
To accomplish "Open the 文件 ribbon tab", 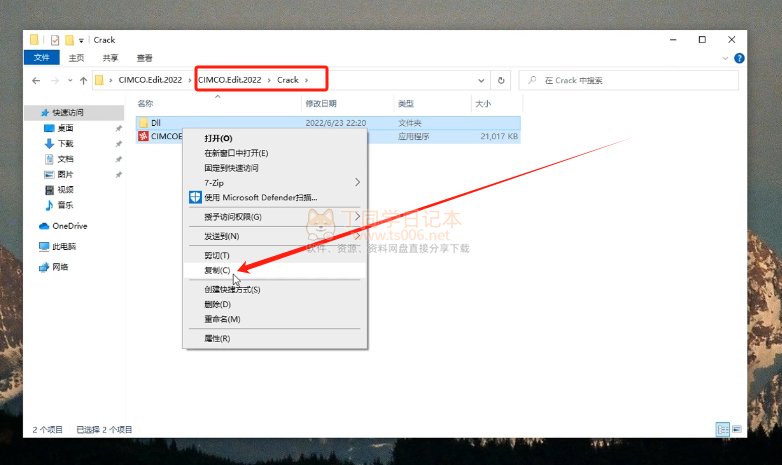I will pos(41,58).
